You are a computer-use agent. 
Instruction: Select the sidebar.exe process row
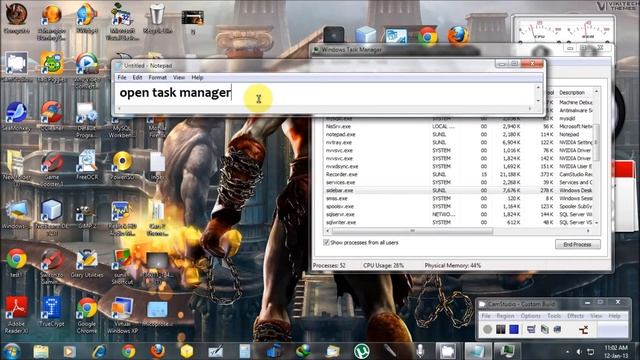(x=458, y=190)
